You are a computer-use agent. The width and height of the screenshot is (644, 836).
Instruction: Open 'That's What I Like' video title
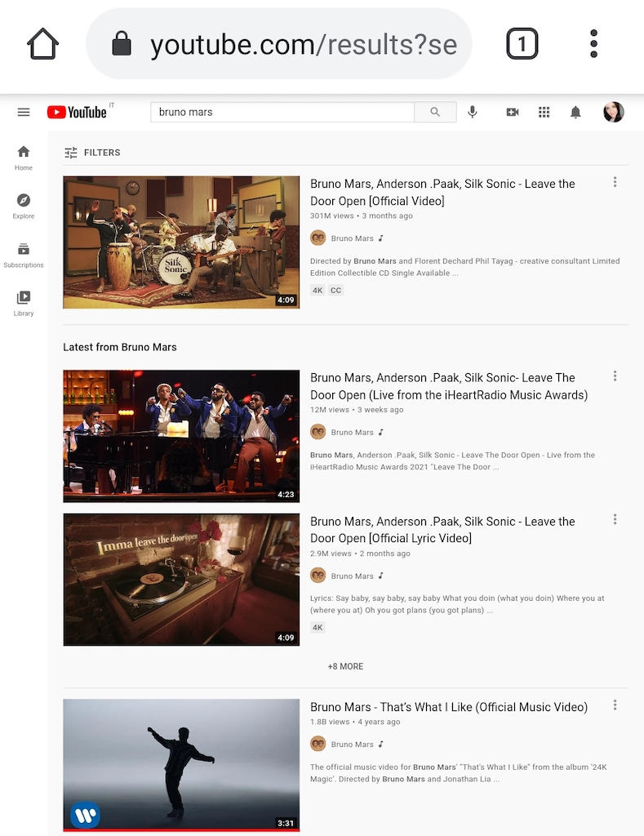coord(449,707)
